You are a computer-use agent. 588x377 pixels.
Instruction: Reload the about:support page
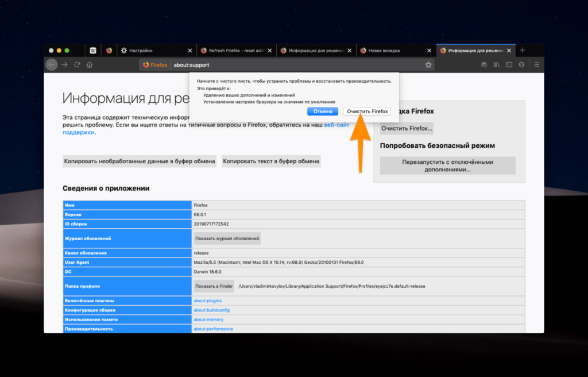(x=78, y=64)
